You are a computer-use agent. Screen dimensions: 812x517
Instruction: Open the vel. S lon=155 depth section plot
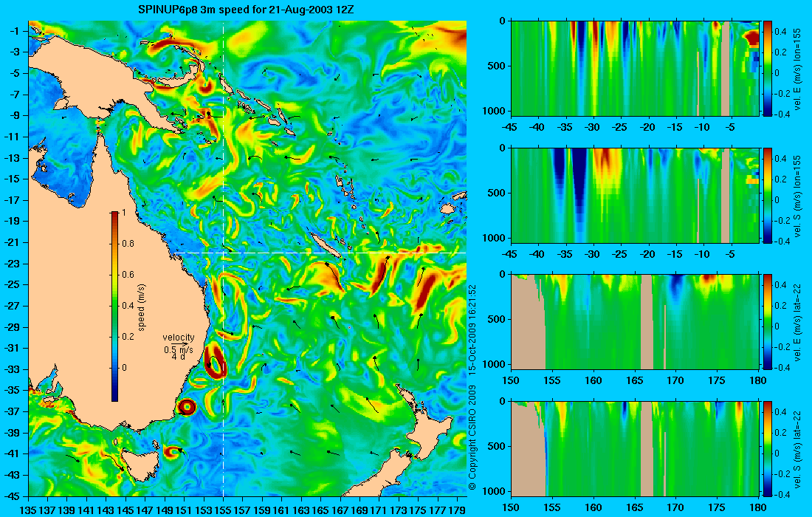pyautogui.click(x=635, y=195)
